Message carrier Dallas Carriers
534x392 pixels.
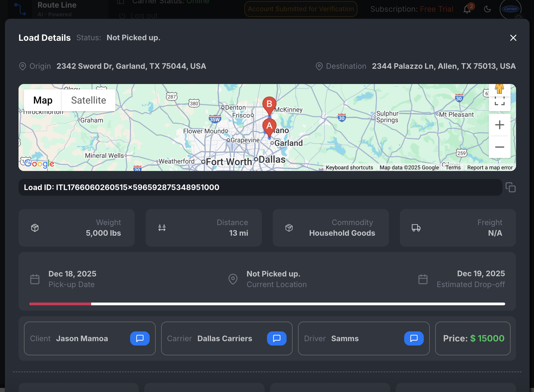[277, 338]
